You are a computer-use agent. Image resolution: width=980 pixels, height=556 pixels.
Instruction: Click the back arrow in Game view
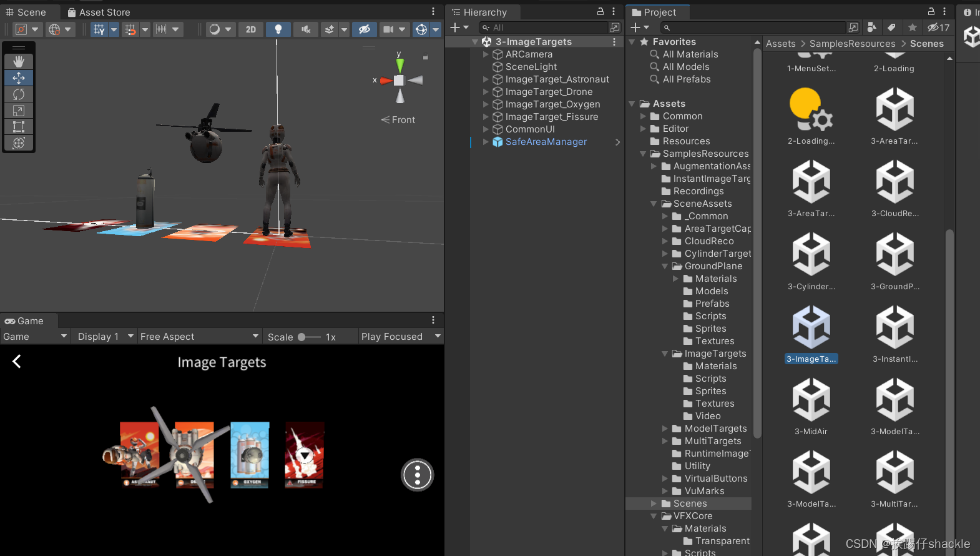point(17,361)
